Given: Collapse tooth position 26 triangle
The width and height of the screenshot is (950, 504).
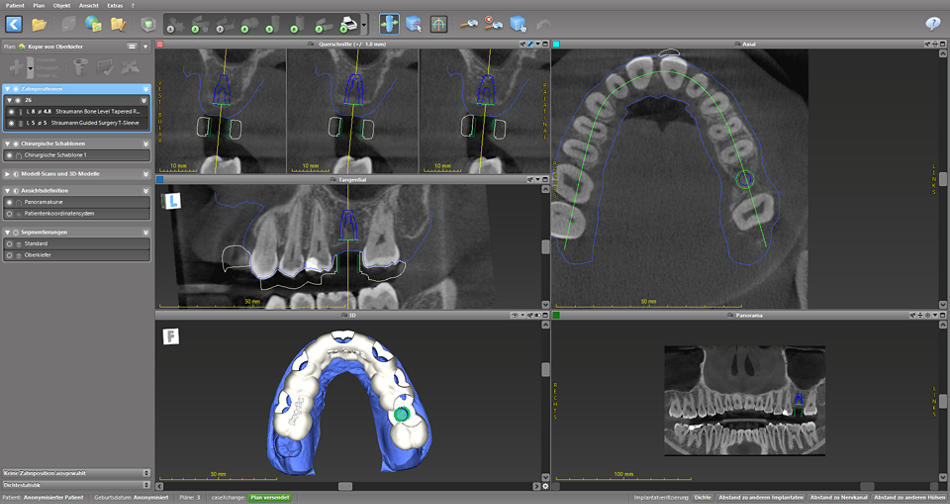Looking at the screenshot, I should tap(10, 100).
